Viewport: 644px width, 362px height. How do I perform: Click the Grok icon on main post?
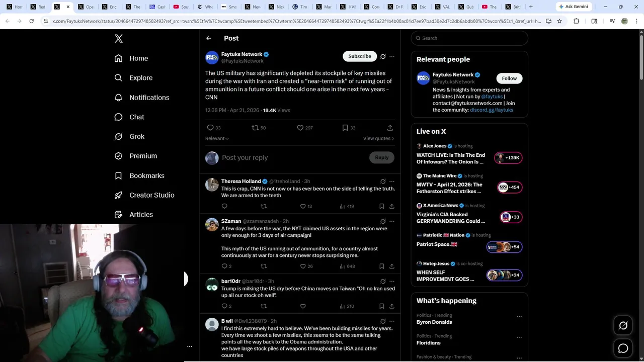tap(383, 56)
